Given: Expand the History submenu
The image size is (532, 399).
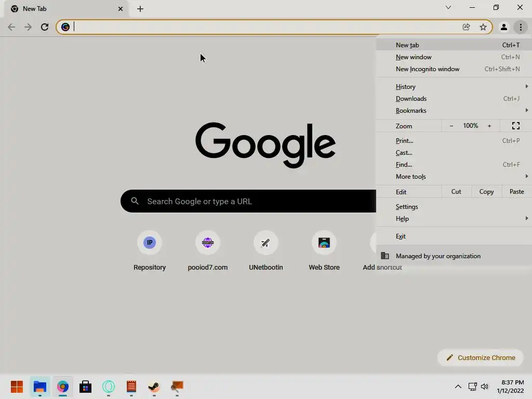Looking at the screenshot, I should point(454,87).
